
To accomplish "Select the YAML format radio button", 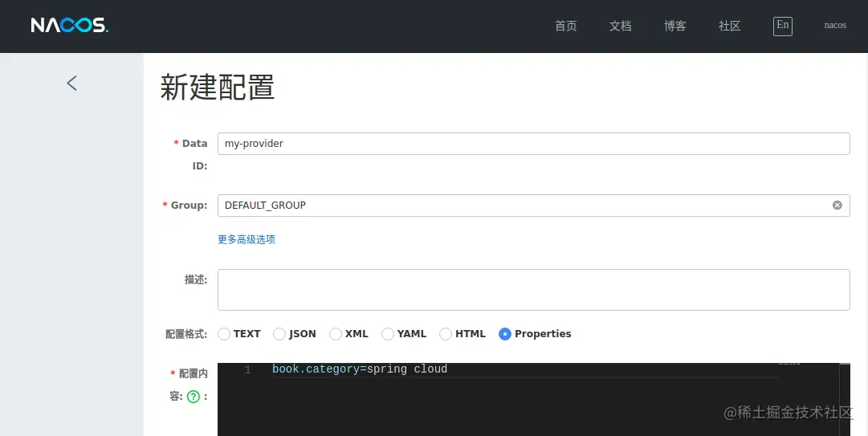I will point(388,334).
